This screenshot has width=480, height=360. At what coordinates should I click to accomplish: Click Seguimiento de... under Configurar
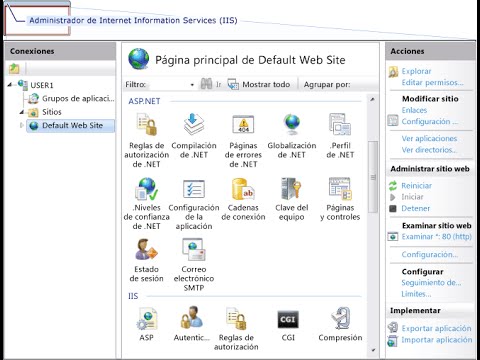click(x=431, y=283)
